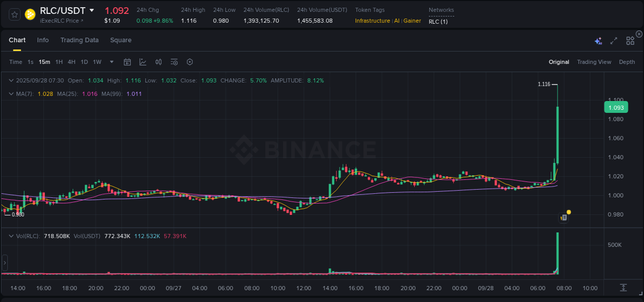Click the Gainer token tag
This screenshot has height=302, width=644.
[412, 21]
